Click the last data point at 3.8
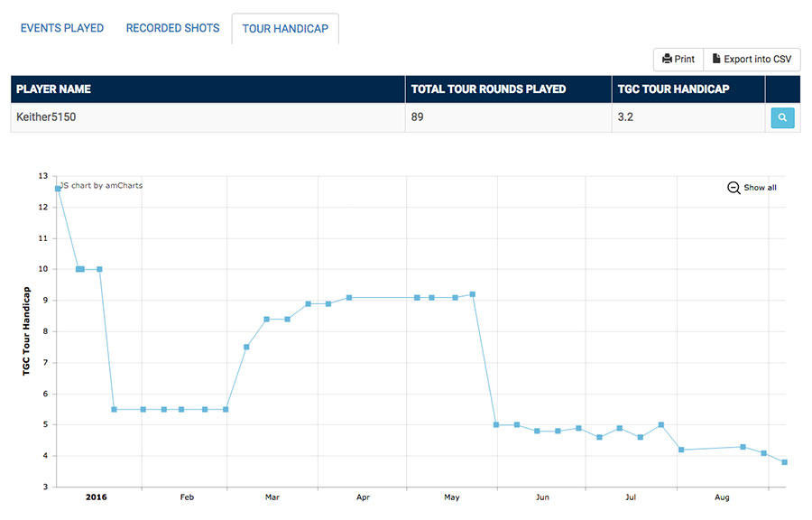Screen dimensions: 812x520 coord(784,462)
